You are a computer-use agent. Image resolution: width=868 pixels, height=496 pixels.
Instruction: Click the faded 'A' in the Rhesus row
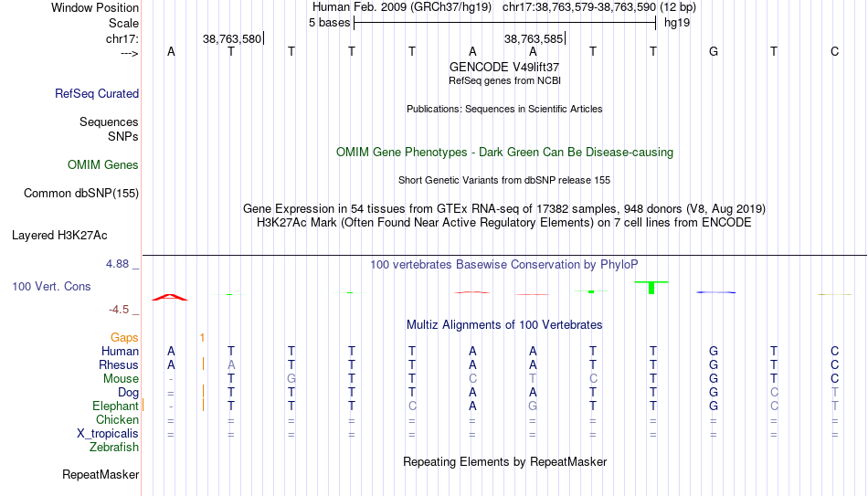tap(231, 365)
